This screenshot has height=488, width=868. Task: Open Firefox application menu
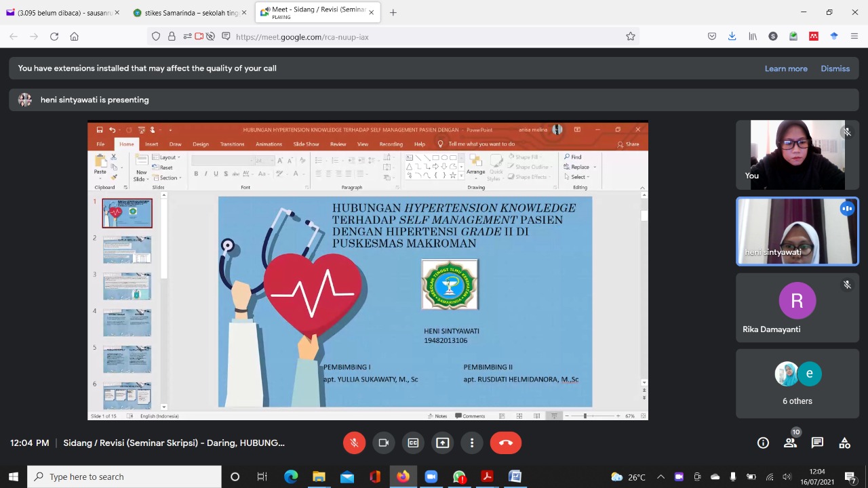coord(854,37)
